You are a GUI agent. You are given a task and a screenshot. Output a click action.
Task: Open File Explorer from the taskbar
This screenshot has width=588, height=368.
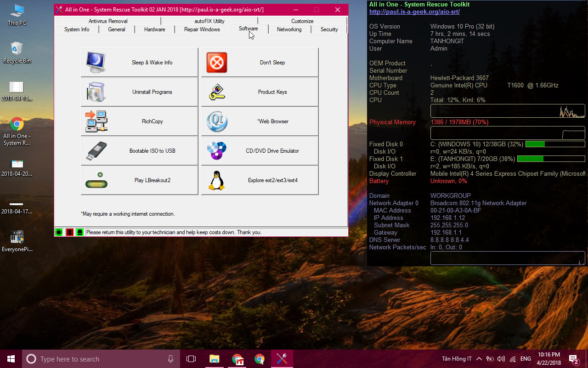pyautogui.click(x=214, y=359)
